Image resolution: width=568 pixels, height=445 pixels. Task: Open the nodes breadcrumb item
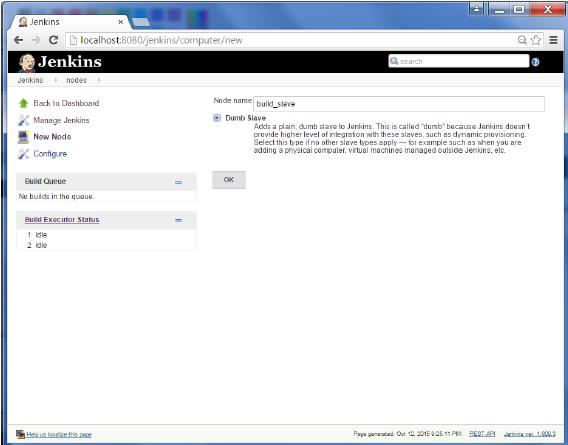76,80
